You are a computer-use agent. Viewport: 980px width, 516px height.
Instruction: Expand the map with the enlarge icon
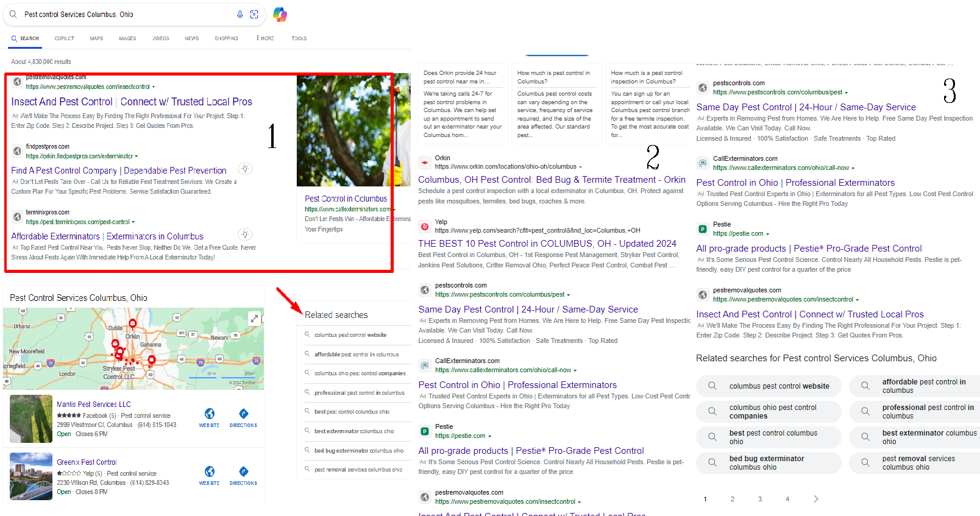coord(254,318)
